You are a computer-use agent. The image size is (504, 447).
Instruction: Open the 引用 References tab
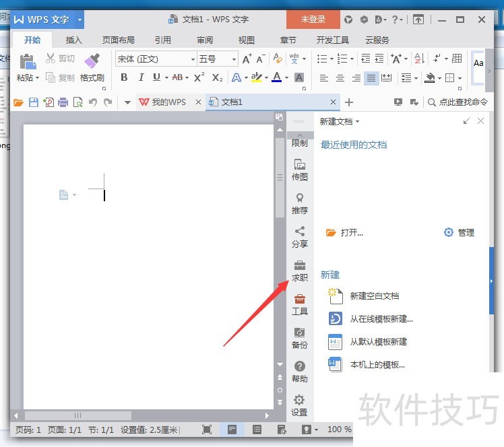[x=163, y=40]
